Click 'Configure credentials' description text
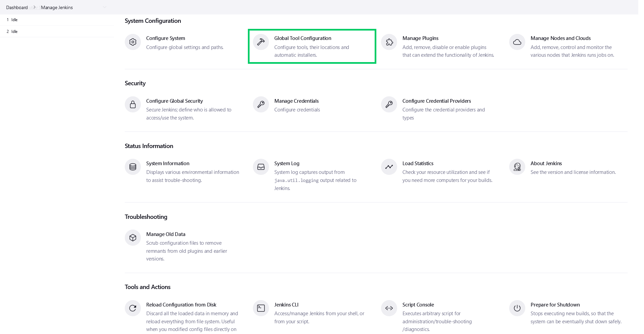Image resolution: width=644 pixels, height=334 pixels. 297,110
